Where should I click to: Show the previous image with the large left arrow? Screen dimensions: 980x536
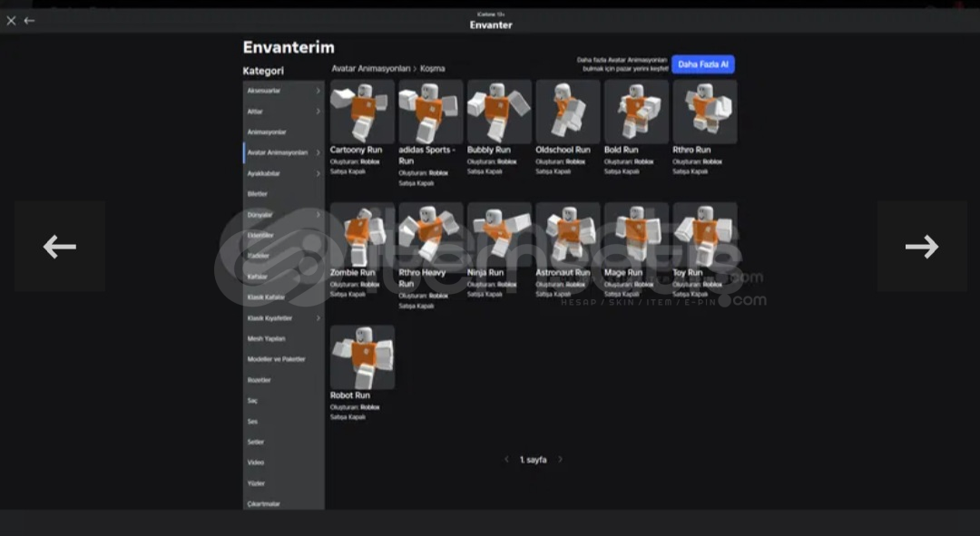click(60, 246)
